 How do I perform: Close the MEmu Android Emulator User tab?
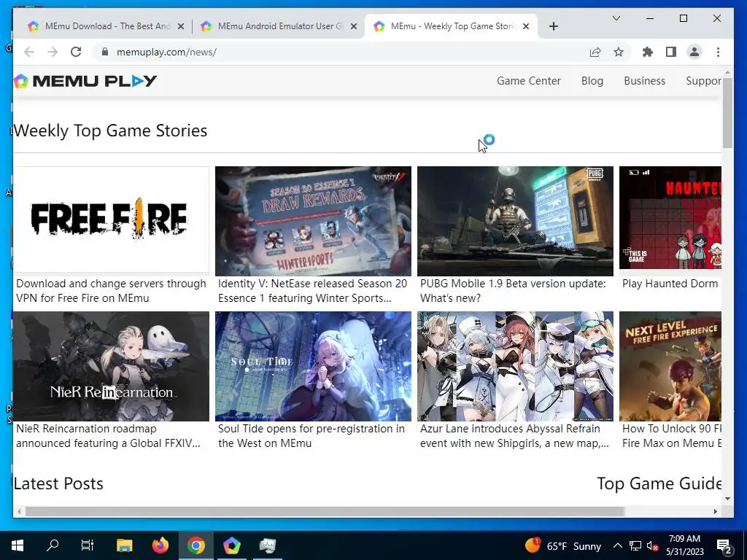354,26
